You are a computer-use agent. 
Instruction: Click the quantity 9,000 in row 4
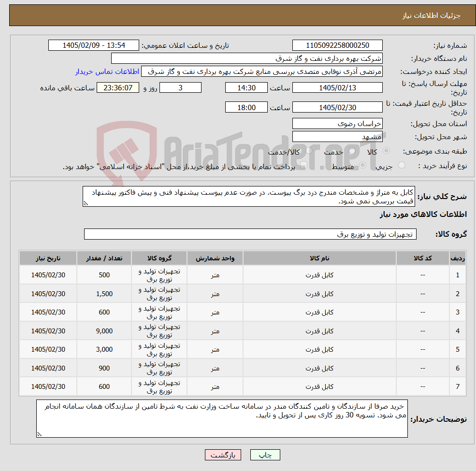(104, 331)
